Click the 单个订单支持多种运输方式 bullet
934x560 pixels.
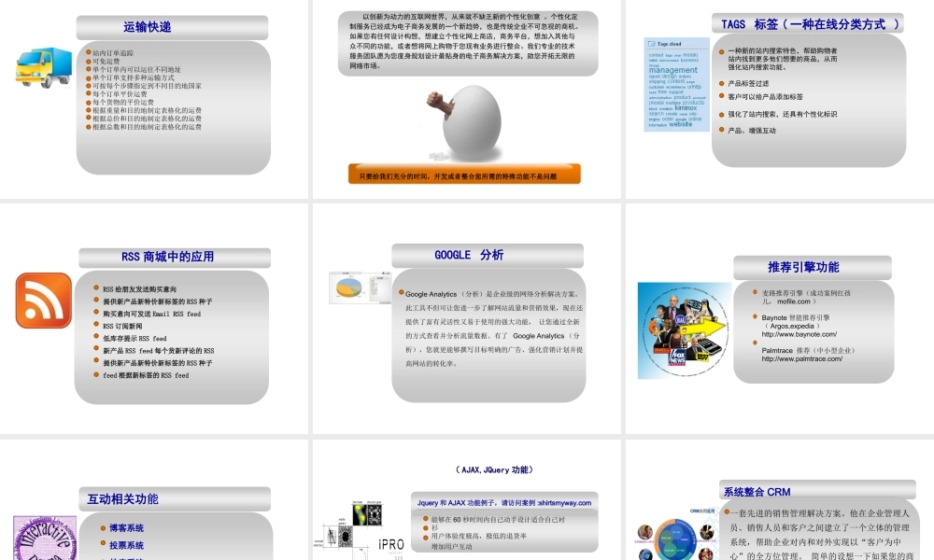pyautogui.click(x=133, y=77)
